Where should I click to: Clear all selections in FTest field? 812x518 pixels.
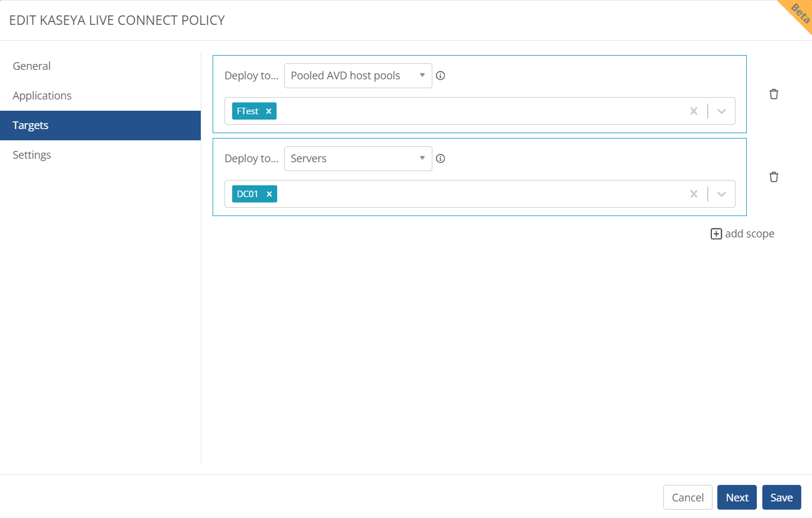click(x=694, y=111)
